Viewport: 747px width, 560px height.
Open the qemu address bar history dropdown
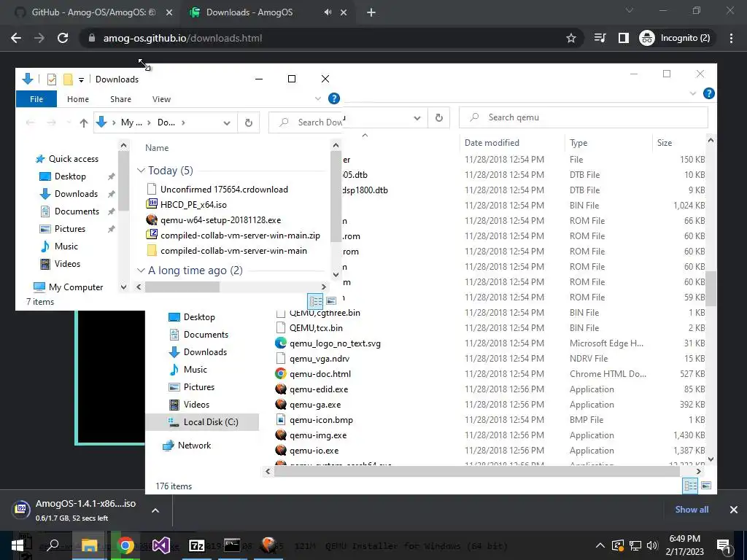[417, 117]
